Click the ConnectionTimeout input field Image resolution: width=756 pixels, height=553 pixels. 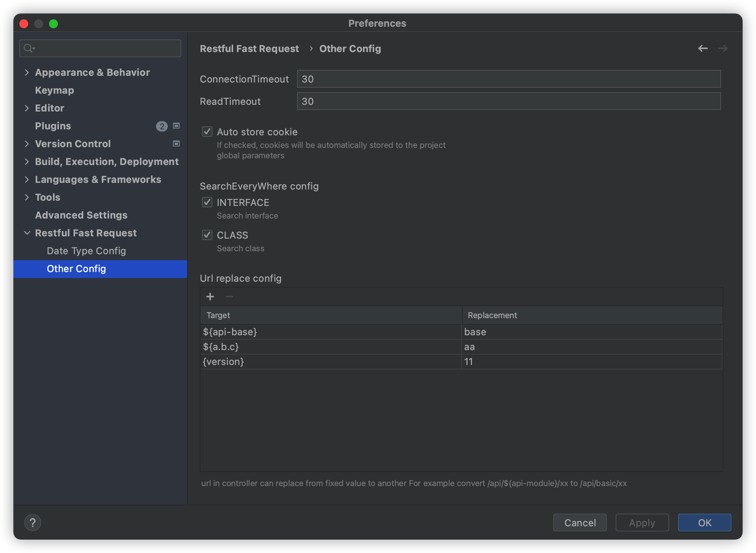coord(508,79)
